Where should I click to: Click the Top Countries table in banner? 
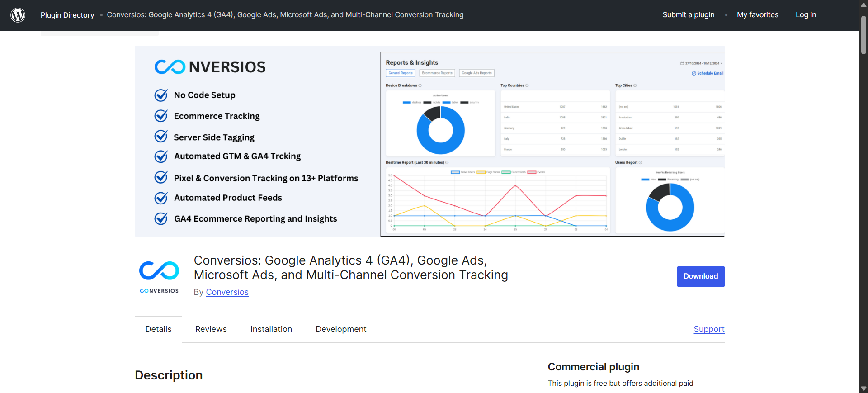coord(555,123)
